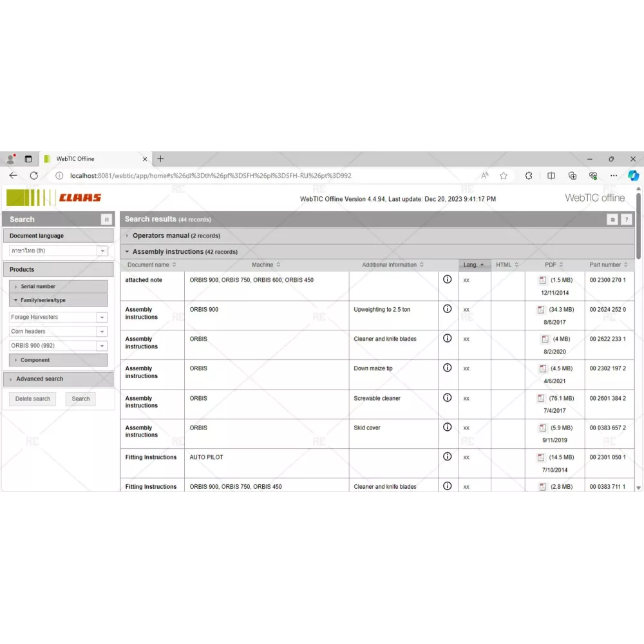Open PDF icon for Skid cover instructions
Image resolution: width=644 pixels, height=644 pixels.
click(x=541, y=428)
